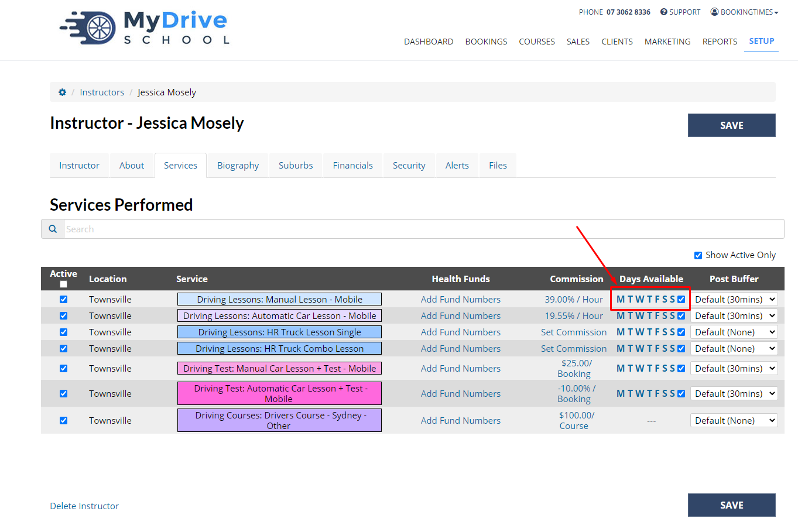This screenshot has height=532, width=798.
Task: Click the Location column header
Action: pyautogui.click(x=108, y=279)
